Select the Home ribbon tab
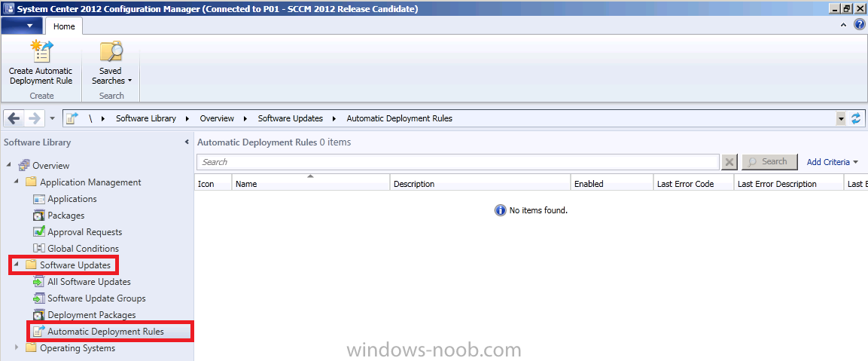Screen dimensions: 868x361 64,26
